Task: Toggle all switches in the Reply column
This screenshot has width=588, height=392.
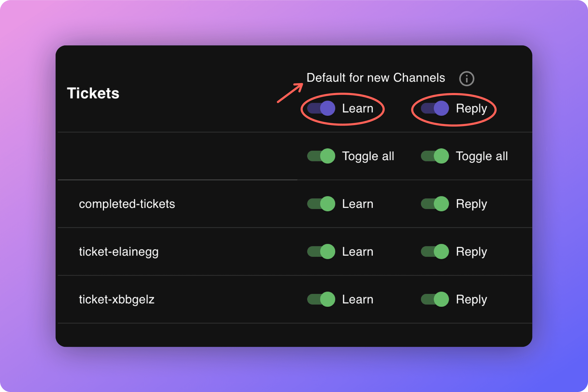Action: coord(435,156)
